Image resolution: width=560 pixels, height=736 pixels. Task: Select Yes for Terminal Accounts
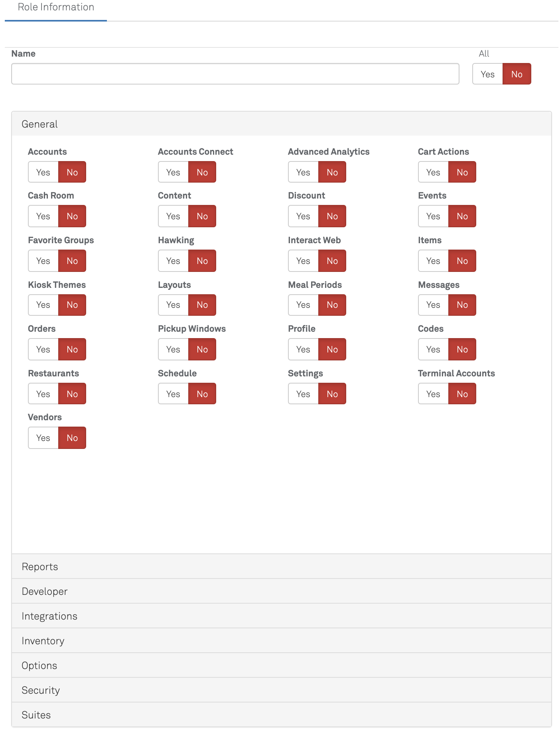433,394
